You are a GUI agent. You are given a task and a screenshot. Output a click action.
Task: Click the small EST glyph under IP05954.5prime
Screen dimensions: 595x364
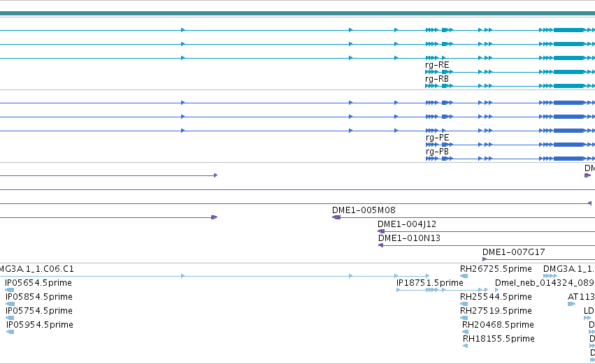(x=10, y=332)
